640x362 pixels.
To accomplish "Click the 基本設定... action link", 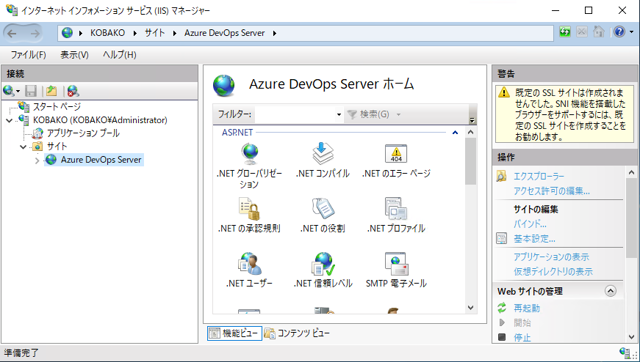I will click(534, 238).
